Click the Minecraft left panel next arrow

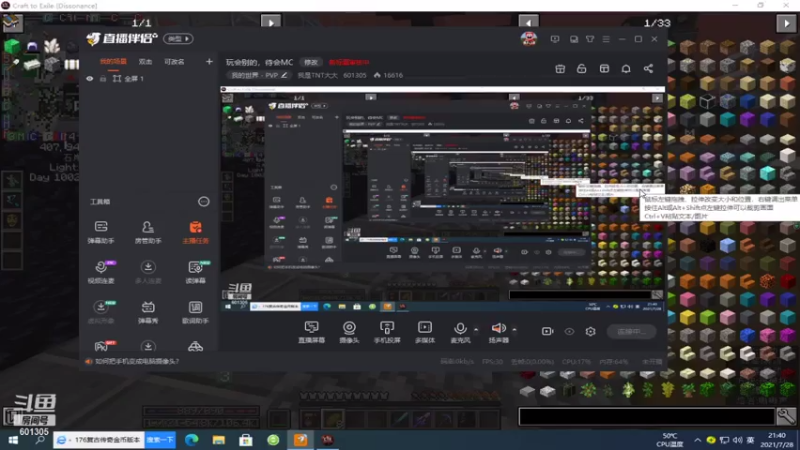[271, 23]
